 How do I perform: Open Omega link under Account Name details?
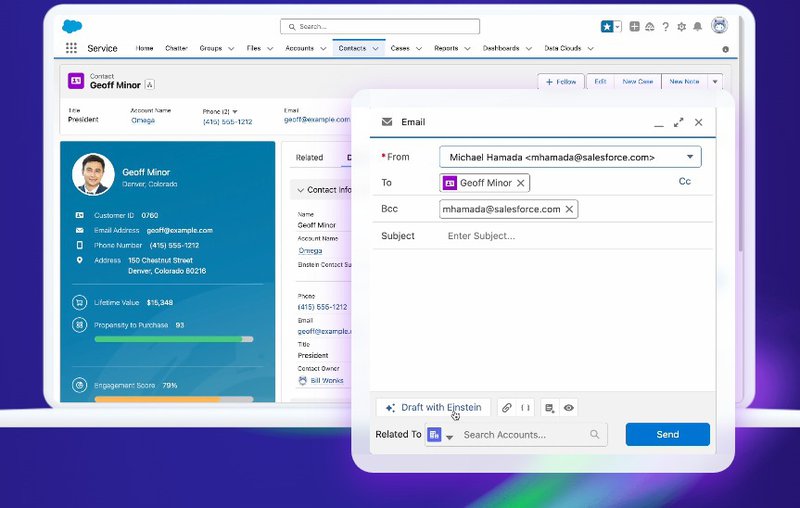tap(310, 250)
